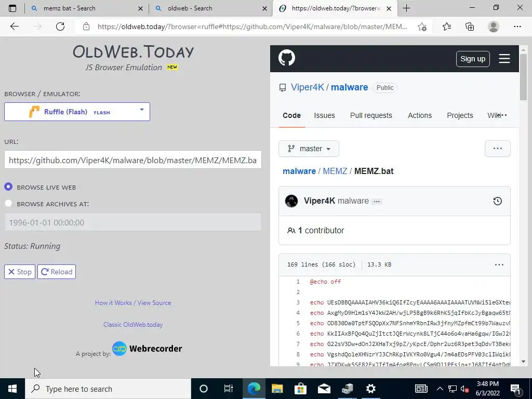
Task: Open File Explorer from taskbar
Action: click(277, 389)
